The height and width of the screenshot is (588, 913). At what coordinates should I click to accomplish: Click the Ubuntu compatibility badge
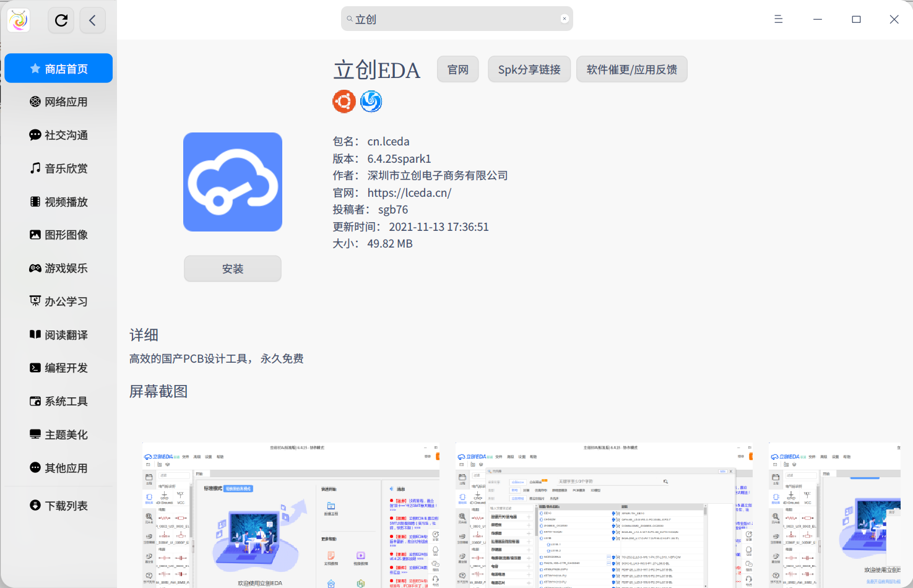[x=344, y=101]
